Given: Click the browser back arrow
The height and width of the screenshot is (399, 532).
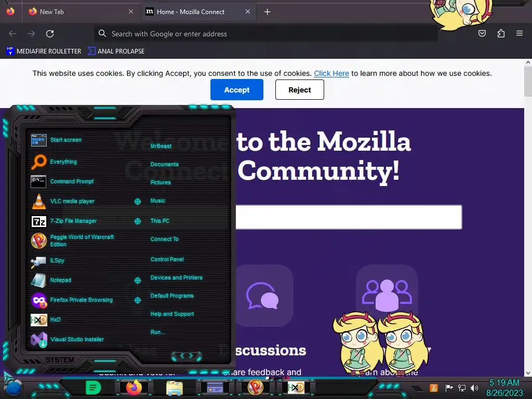Looking at the screenshot, I should pyautogui.click(x=12, y=34).
